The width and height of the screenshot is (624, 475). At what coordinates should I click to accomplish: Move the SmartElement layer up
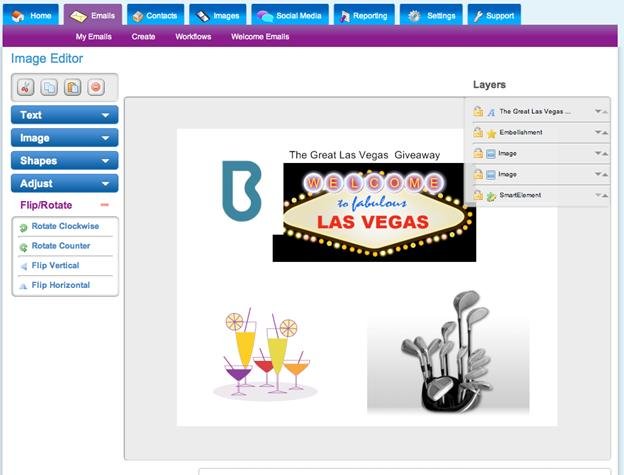coord(605,195)
